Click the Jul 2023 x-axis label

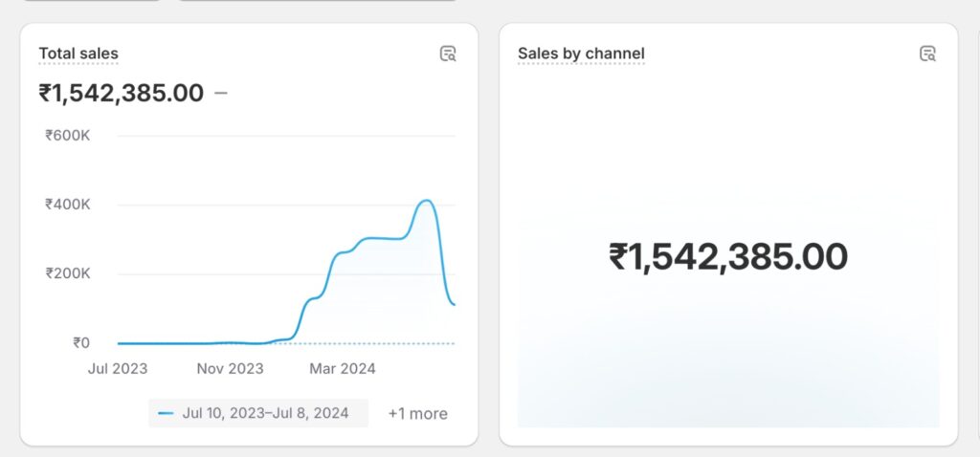click(118, 368)
